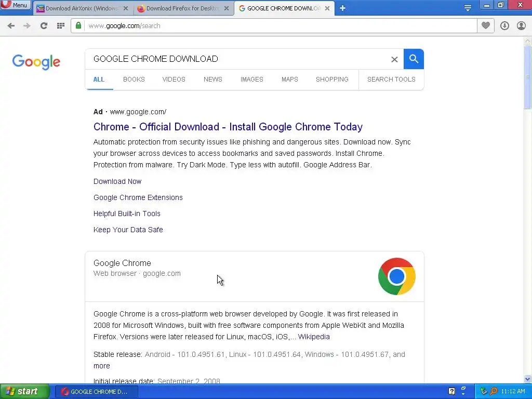This screenshot has height=399, width=532.
Task: Open the Opera Menu button
Action: pos(16,5)
